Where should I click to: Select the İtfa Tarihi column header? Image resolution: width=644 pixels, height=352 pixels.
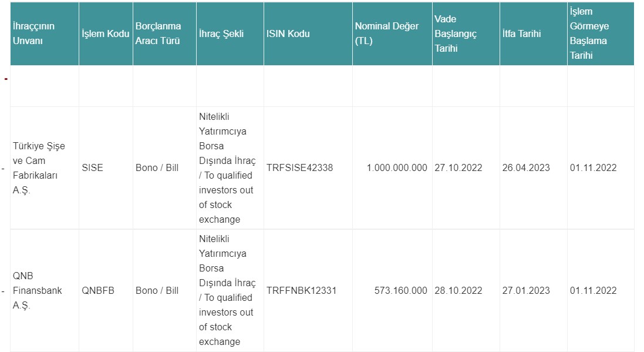tap(533, 33)
